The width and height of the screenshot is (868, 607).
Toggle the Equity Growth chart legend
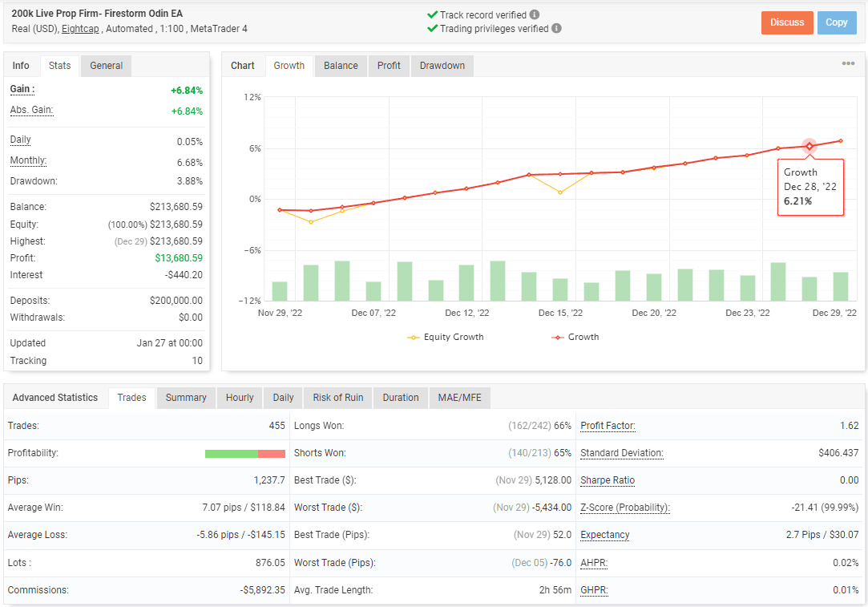446,337
